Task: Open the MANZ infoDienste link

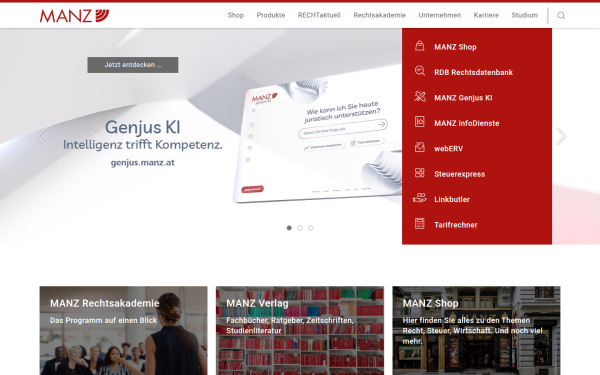Action: pyautogui.click(x=467, y=123)
